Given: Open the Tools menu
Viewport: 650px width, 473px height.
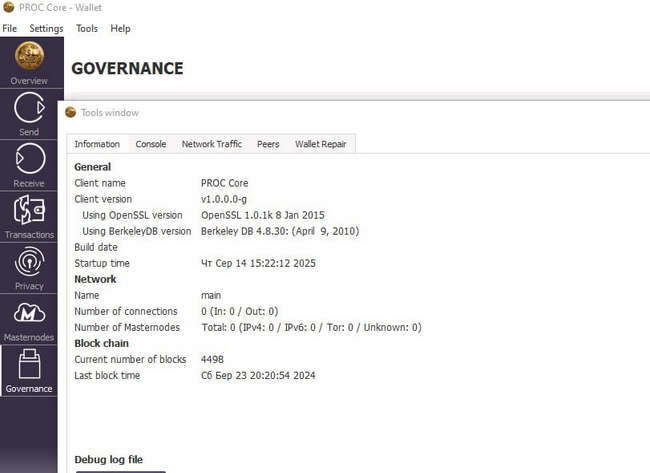Looking at the screenshot, I should point(87,28).
